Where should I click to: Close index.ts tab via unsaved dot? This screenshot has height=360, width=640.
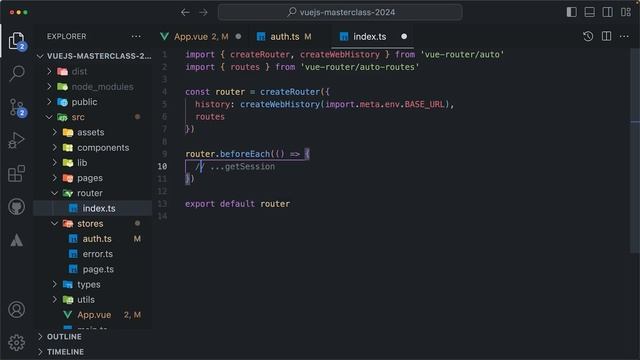(x=404, y=36)
